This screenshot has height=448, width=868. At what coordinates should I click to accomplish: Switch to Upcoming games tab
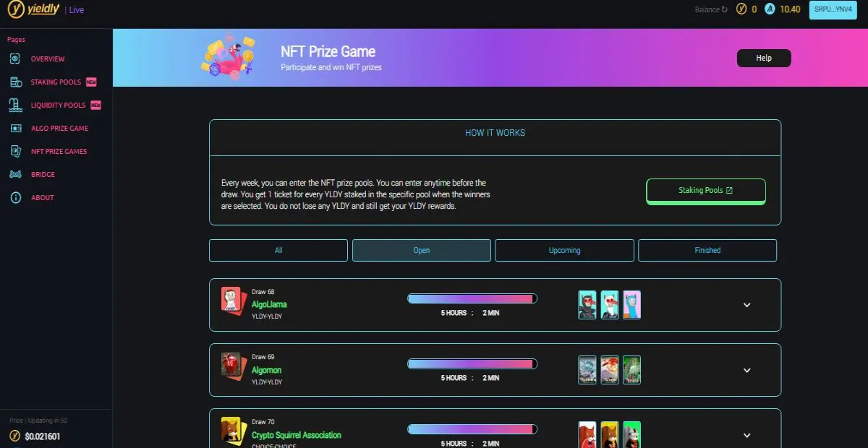coord(564,250)
